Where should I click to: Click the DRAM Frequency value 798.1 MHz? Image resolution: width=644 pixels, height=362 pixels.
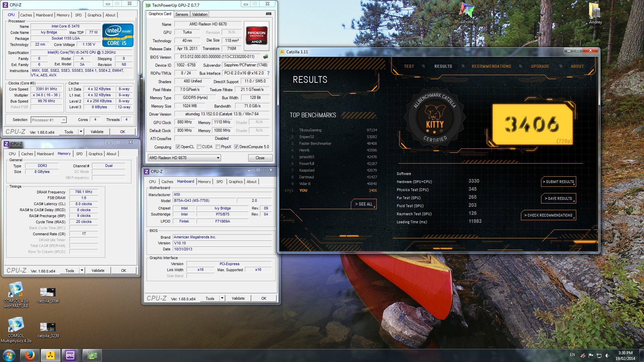[84, 192]
